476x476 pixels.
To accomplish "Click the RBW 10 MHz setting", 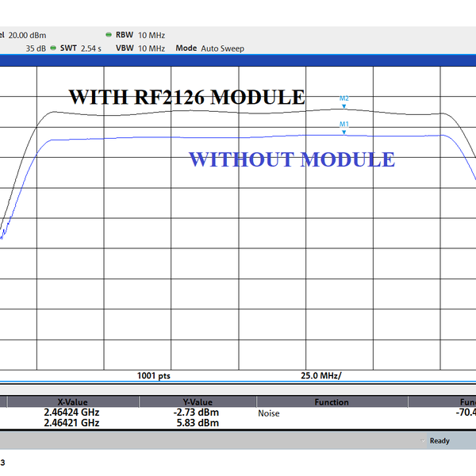I will [140, 35].
